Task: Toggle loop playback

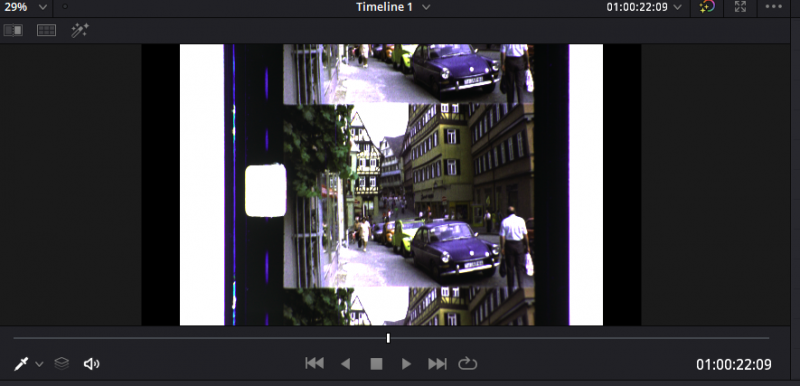Action: point(467,364)
